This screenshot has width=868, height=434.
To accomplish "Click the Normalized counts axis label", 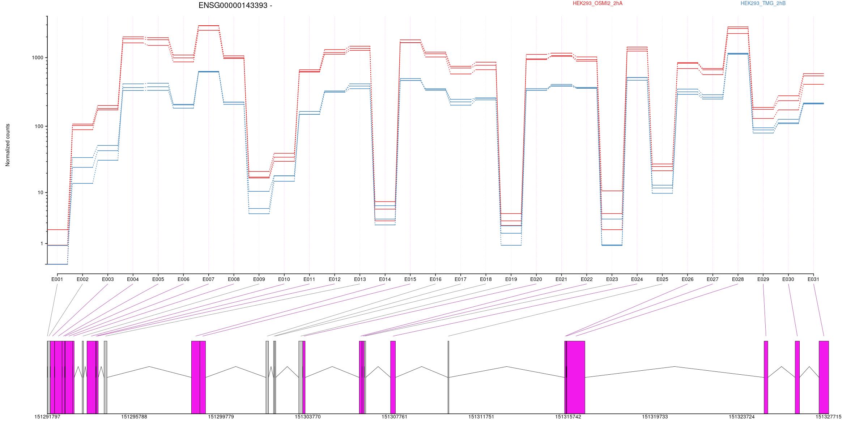I will 8,145.
